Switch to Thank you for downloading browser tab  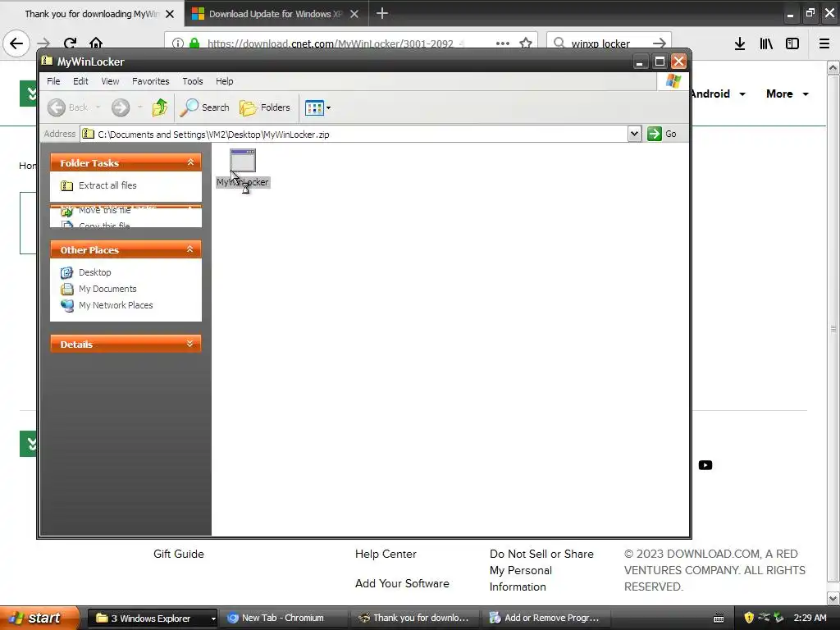coord(92,14)
